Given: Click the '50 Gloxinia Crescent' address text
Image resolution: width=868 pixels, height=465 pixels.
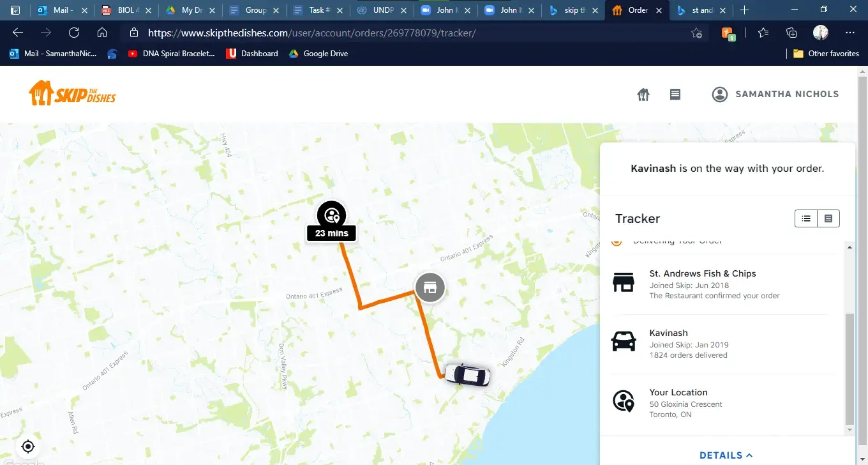Looking at the screenshot, I should pos(686,404).
